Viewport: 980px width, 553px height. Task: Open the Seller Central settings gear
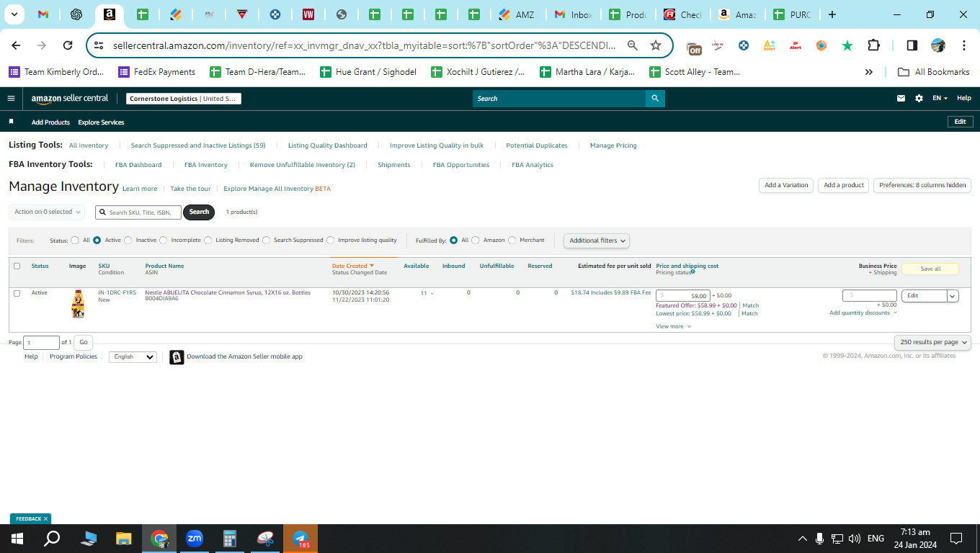(919, 99)
